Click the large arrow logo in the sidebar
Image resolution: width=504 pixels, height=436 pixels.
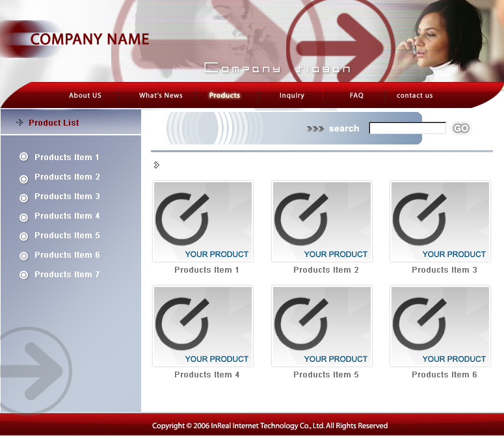pos(36,370)
